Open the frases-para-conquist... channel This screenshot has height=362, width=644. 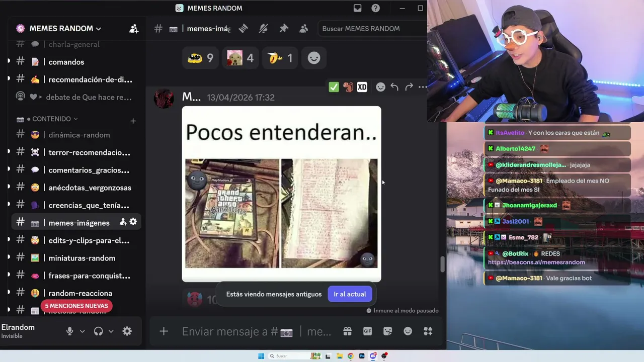pos(75,276)
